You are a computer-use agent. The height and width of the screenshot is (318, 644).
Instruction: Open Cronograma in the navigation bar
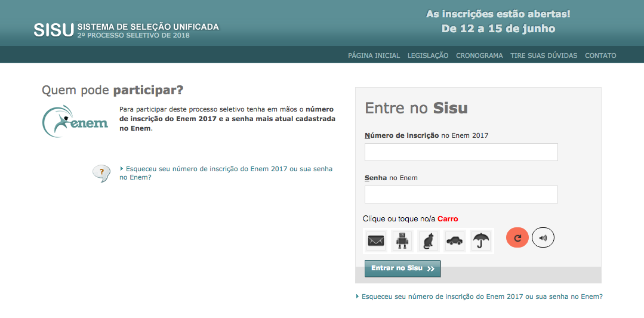pyautogui.click(x=479, y=55)
